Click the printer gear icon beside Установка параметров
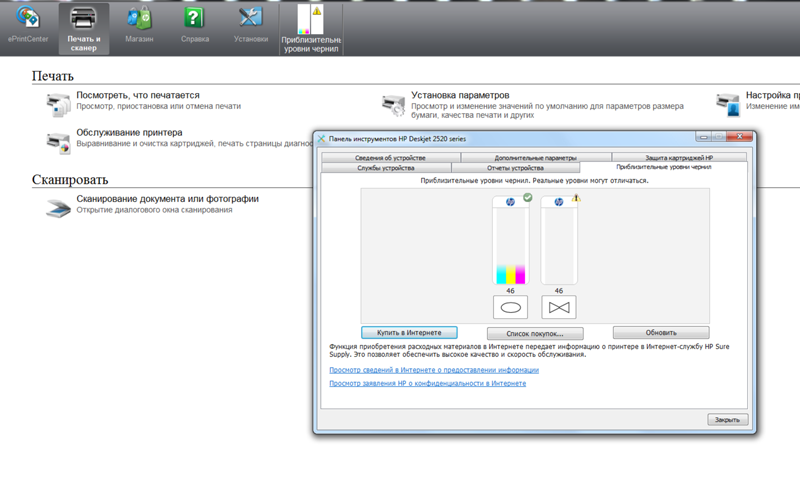The height and width of the screenshot is (496, 800). pos(393,105)
